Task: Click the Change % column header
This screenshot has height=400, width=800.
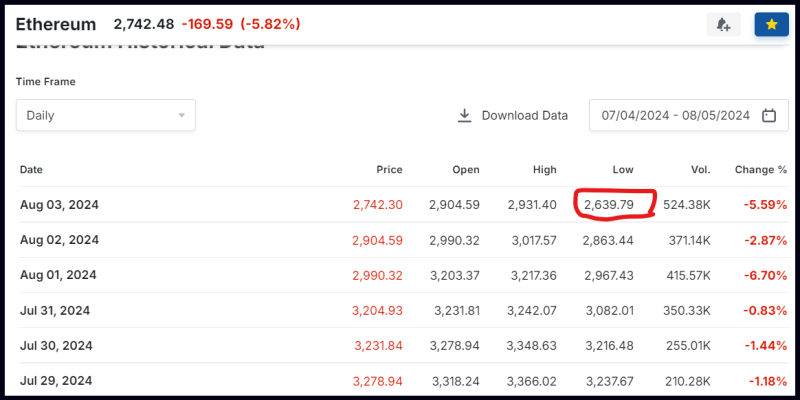Action: 761,170
